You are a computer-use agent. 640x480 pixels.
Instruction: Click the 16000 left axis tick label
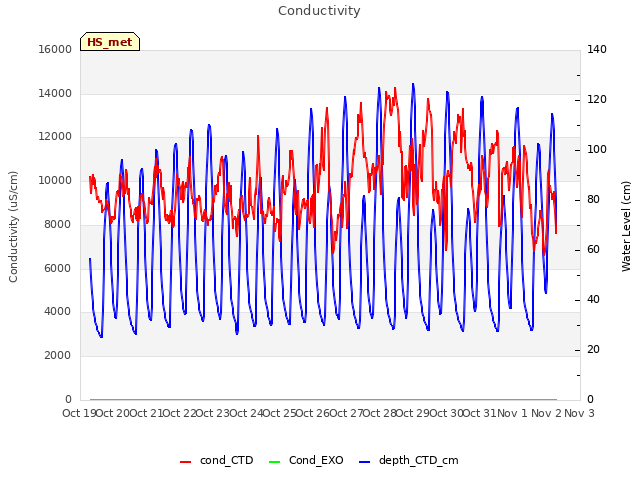point(55,49)
